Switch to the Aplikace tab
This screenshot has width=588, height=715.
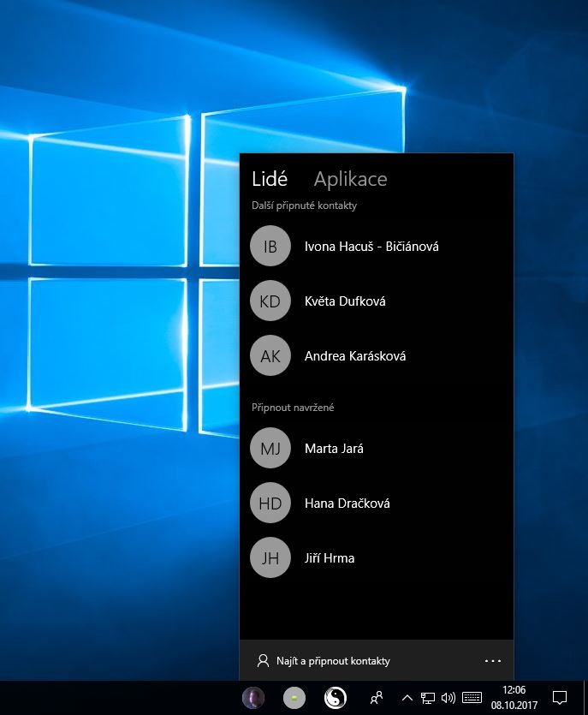[351, 178]
